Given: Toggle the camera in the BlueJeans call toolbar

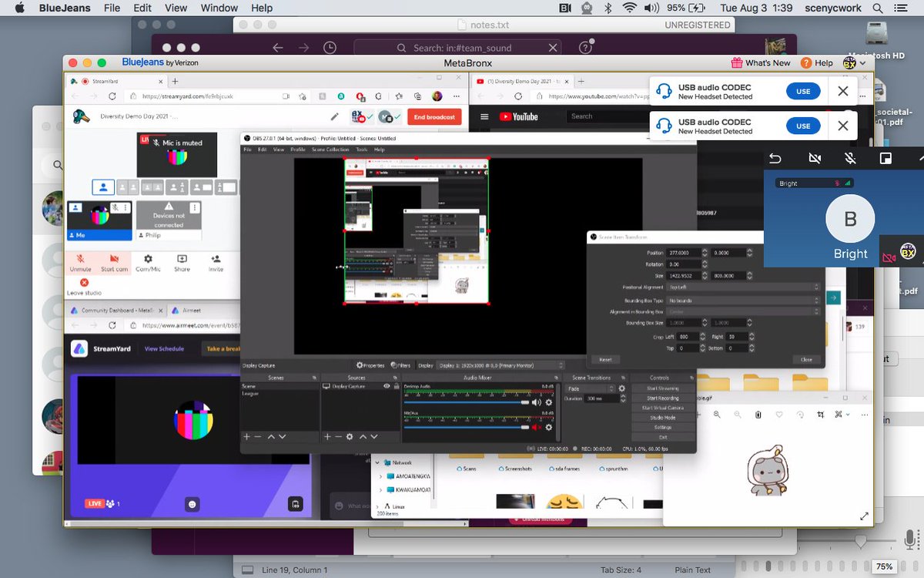Looking at the screenshot, I should [815, 158].
